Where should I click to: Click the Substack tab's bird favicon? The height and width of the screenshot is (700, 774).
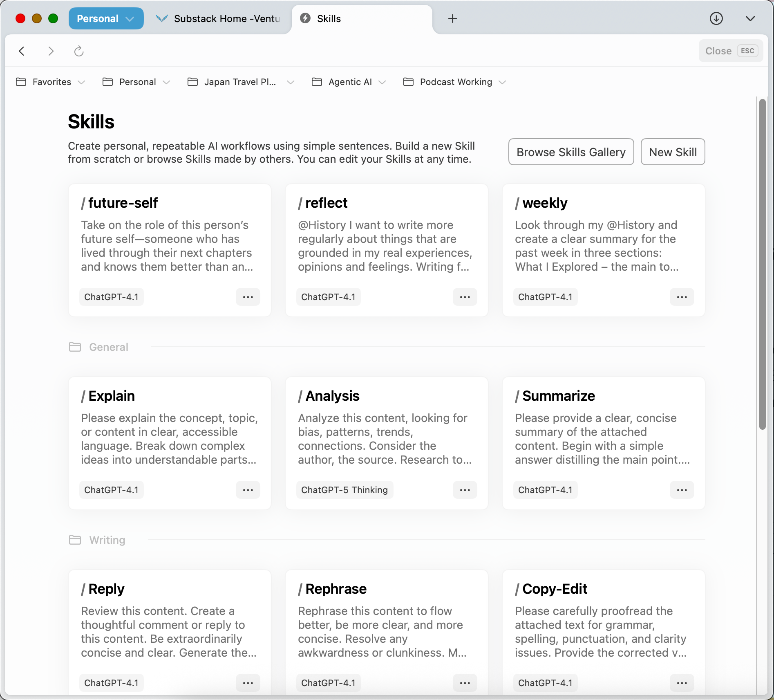point(162,18)
